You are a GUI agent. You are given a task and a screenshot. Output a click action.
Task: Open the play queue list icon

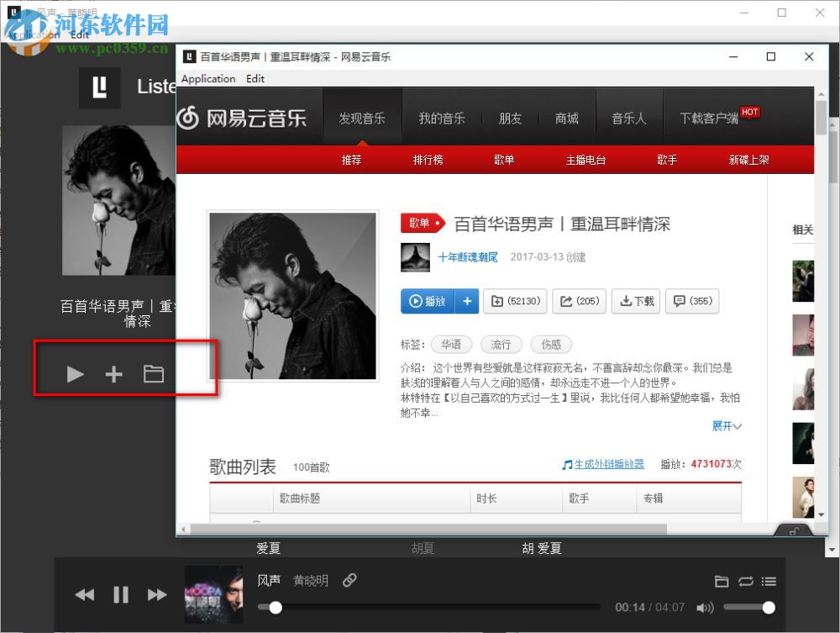tap(769, 581)
